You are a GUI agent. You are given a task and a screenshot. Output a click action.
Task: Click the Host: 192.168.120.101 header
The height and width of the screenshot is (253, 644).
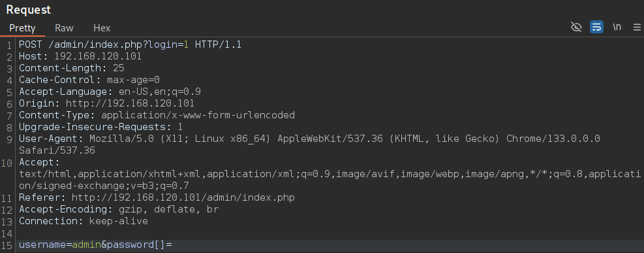point(80,56)
